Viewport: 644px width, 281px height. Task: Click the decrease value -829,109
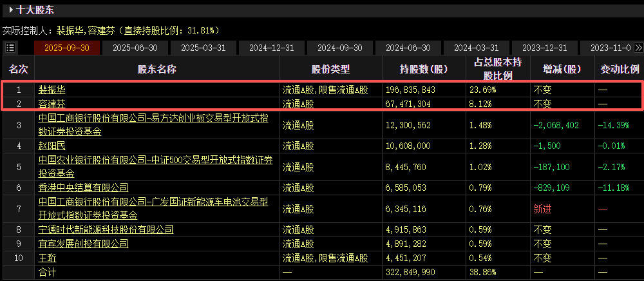(x=552, y=188)
